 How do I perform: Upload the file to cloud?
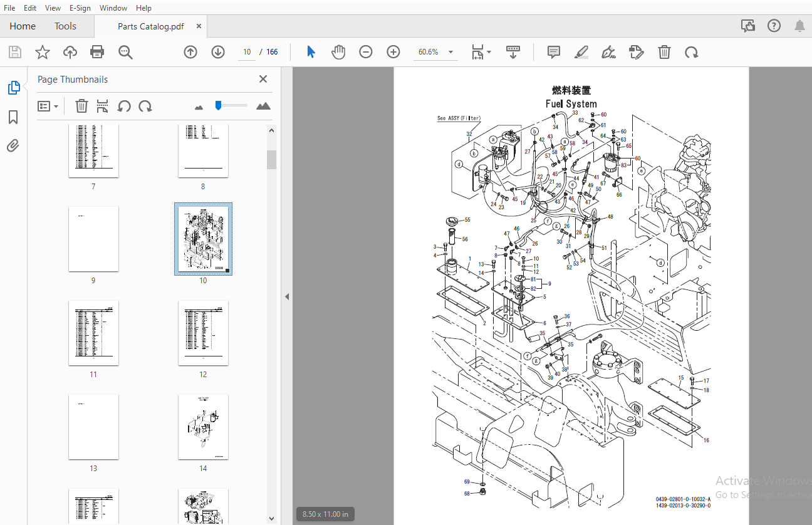[x=70, y=52]
